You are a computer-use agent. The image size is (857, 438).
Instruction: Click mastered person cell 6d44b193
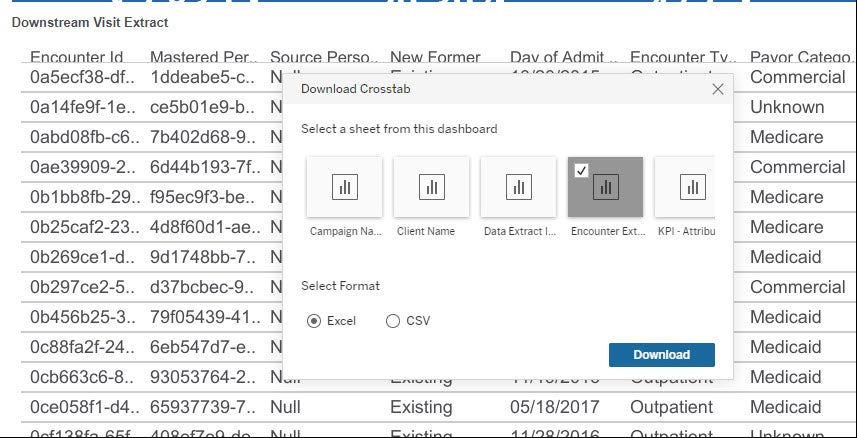(203, 167)
